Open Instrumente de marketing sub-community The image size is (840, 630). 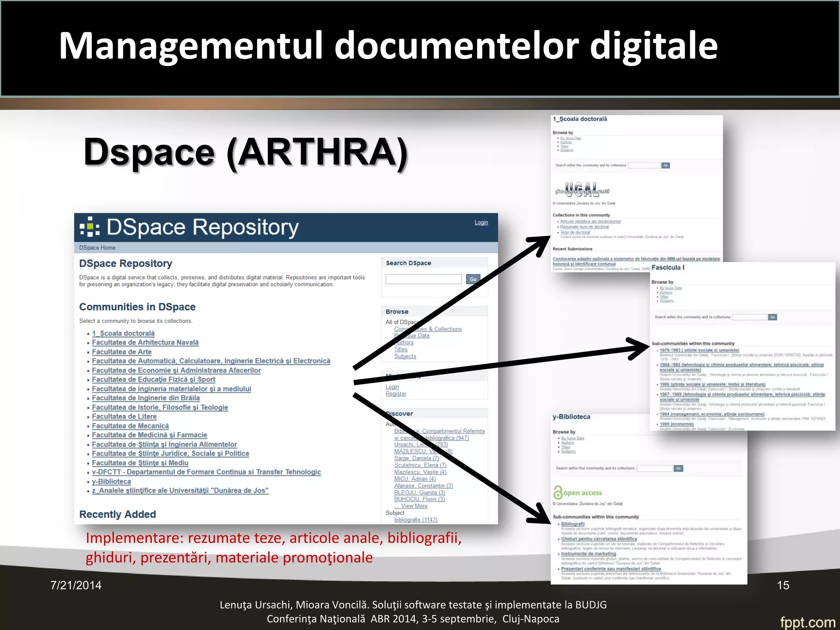point(589,554)
